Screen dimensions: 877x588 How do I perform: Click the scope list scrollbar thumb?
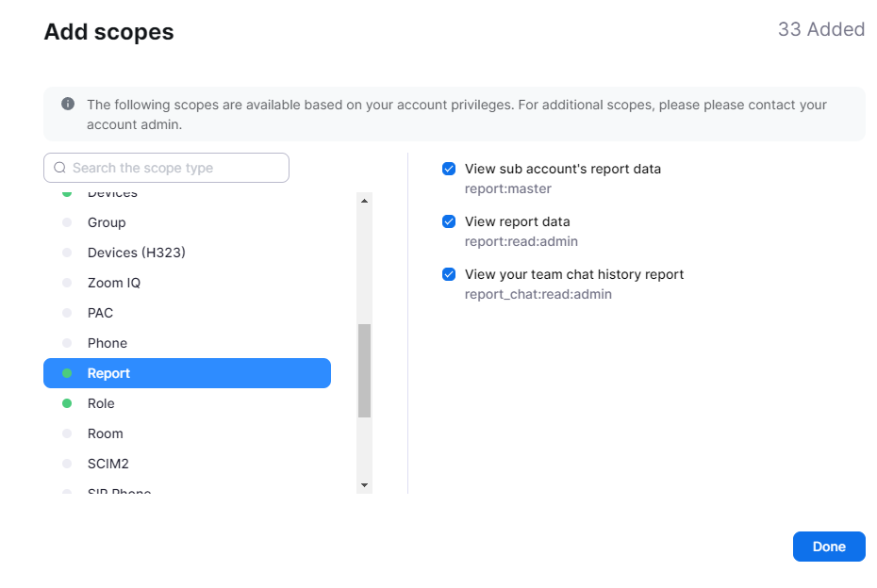(364, 370)
